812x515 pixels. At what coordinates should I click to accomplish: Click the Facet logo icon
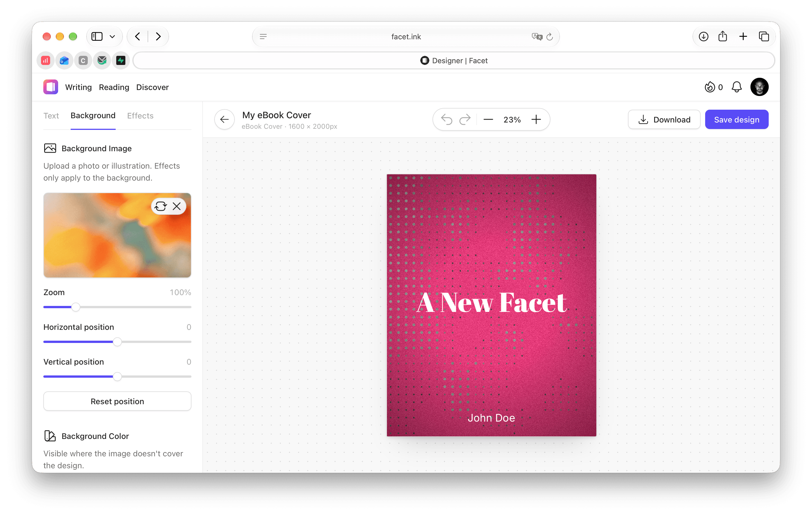coord(51,87)
